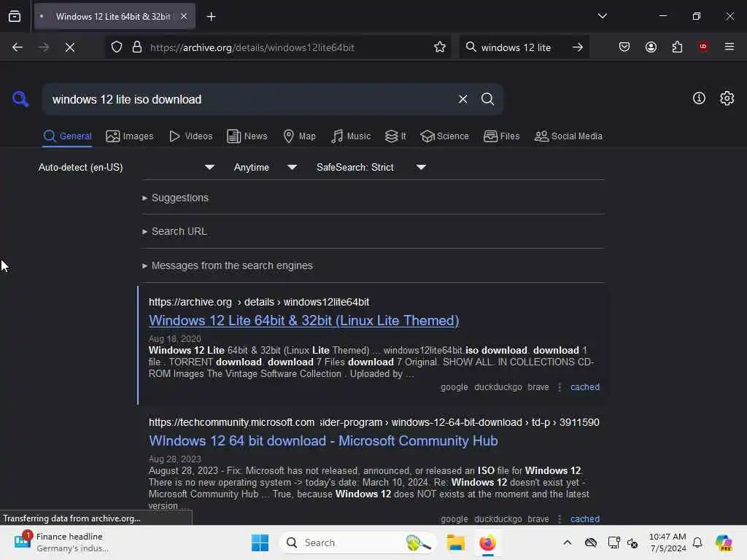The height and width of the screenshot is (560, 747).
Task: Open the Windows Start menu
Action: pos(260,542)
